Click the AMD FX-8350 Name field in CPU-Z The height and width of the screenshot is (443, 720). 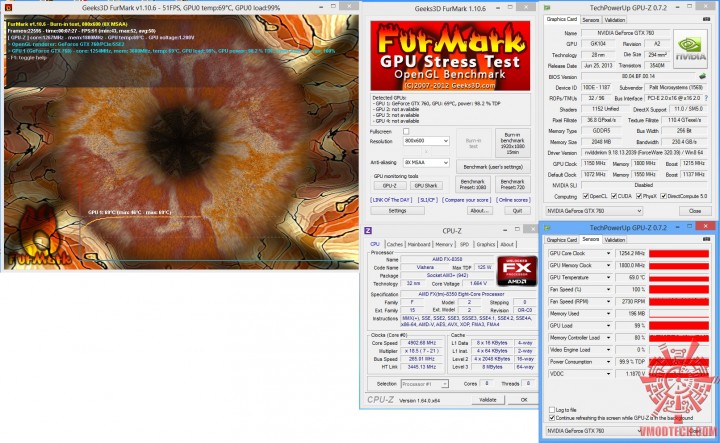[x=447, y=259]
